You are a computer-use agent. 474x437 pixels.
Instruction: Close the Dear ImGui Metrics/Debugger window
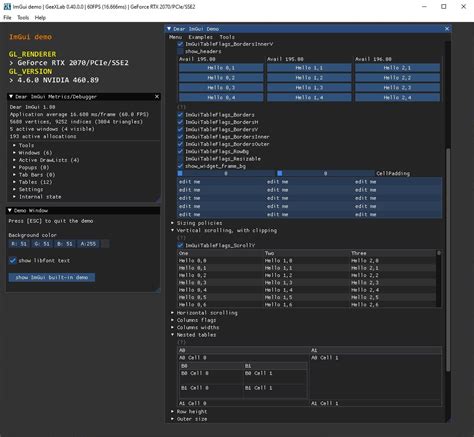coord(157,97)
